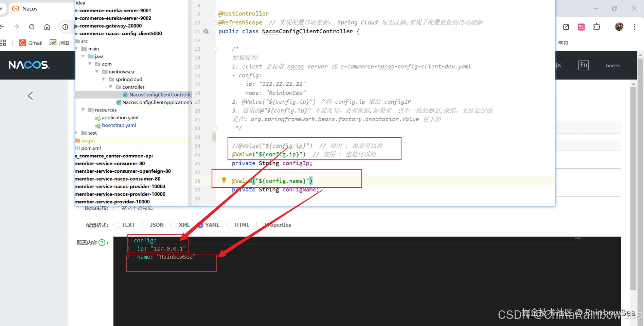Select member-service-nacos-provider-10004 module
Screen dimensions: 644x326
(x=120, y=186)
